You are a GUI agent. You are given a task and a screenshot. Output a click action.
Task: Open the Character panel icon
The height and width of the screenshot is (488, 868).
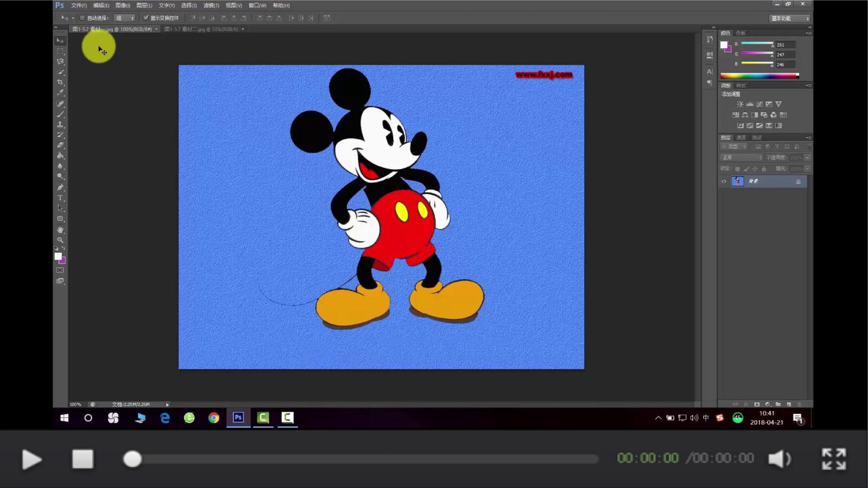coord(710,72)
